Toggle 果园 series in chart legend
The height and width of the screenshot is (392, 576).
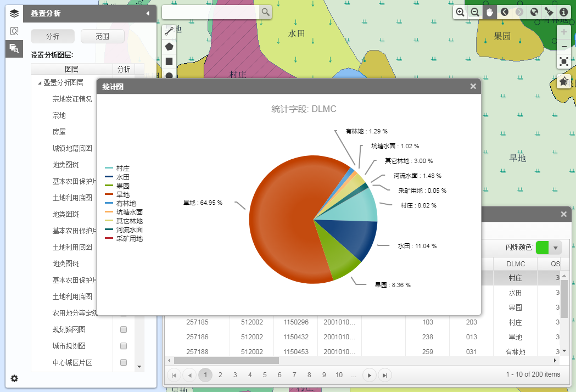coord(118,186)
